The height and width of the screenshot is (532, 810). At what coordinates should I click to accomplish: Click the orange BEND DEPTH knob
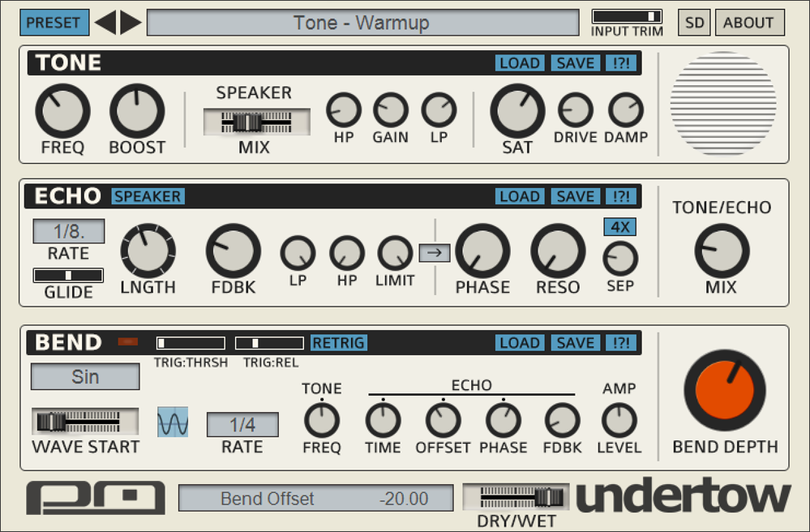[725, 390]
